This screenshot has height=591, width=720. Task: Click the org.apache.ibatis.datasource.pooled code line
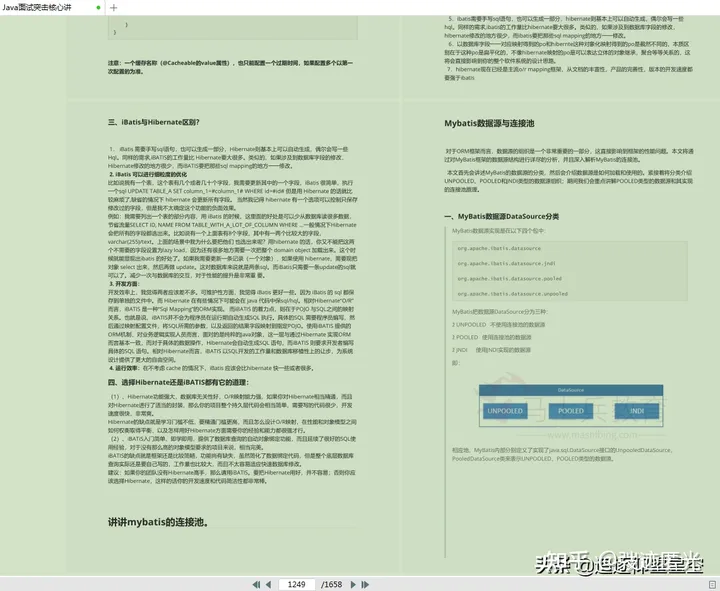509,279
